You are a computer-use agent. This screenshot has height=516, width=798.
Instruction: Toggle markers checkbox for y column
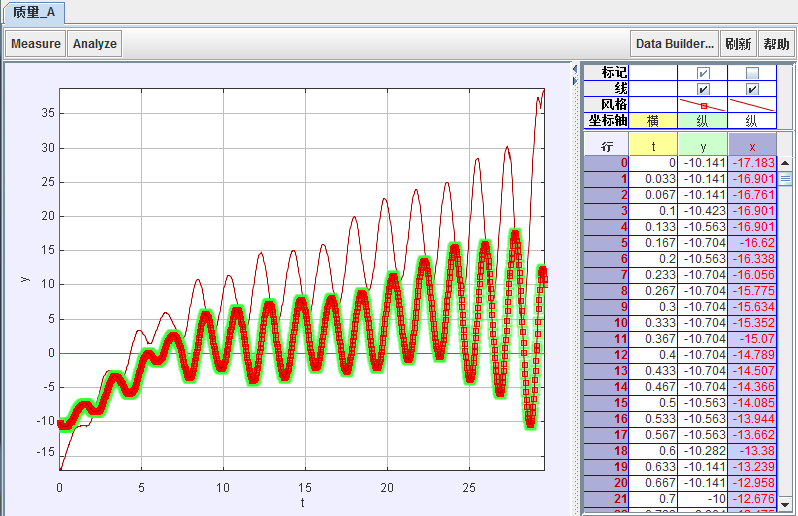coord(703,73)
